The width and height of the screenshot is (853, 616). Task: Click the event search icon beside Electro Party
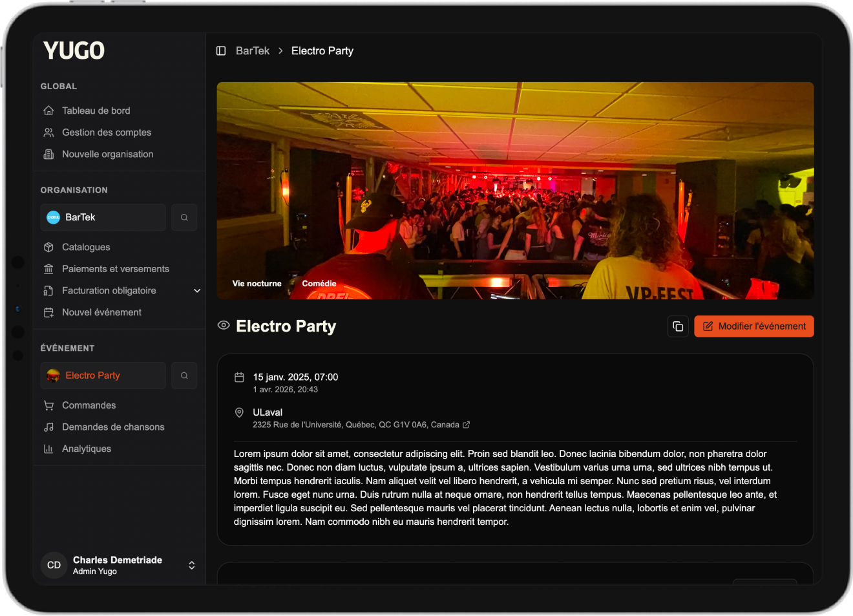(x=184, y=376)
